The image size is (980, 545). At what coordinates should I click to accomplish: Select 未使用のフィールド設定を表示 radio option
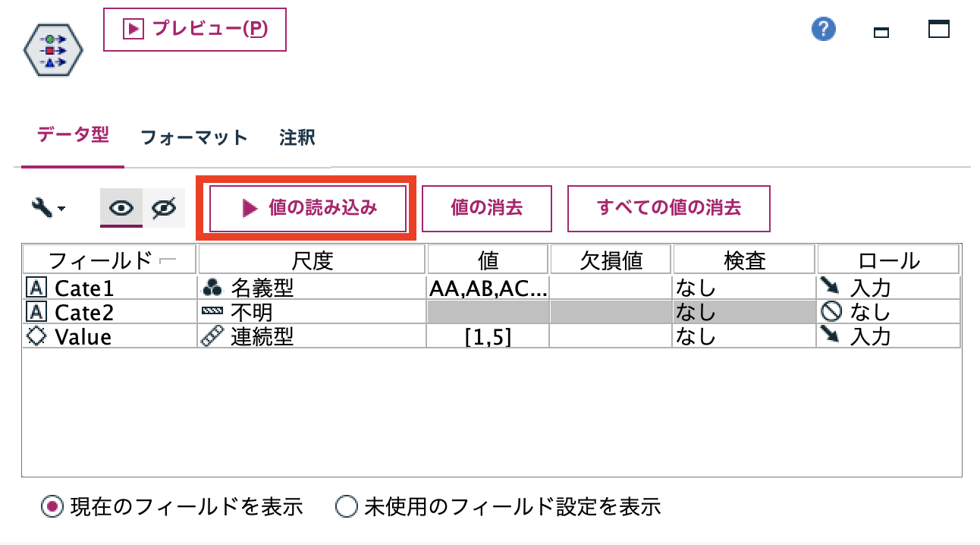346,507
